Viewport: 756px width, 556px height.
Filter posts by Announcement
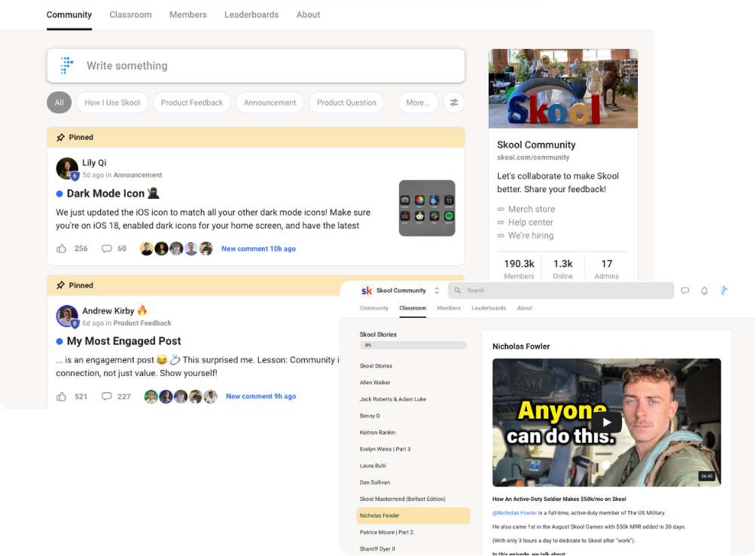[x=270, y=102]
